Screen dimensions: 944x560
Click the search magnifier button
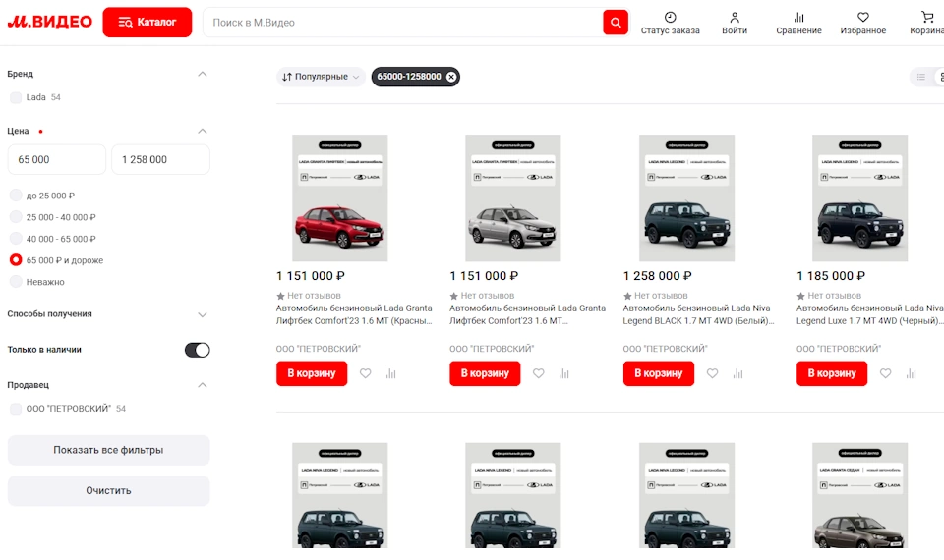click(x=616, y=22)
